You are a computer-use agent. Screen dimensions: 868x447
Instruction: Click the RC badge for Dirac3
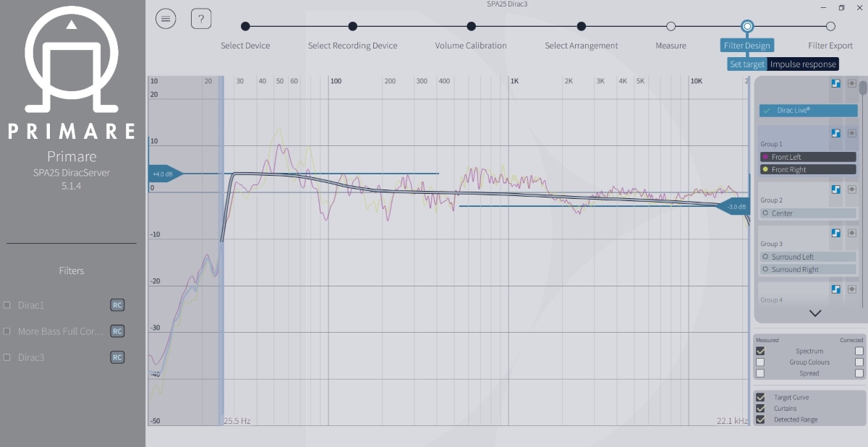click(x=117, y=357)
